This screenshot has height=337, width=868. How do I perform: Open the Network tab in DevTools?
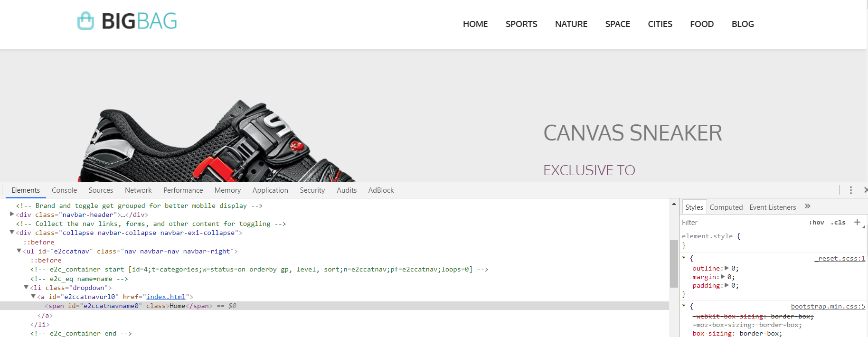click(x=138, y=190)
